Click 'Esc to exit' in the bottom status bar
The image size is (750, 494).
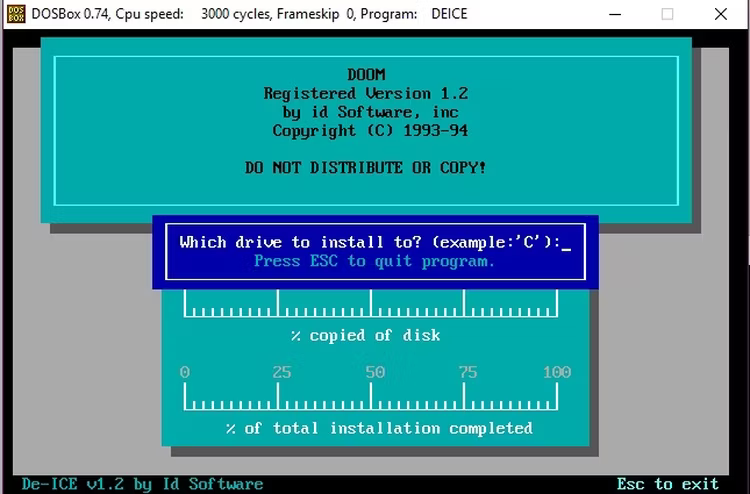pyautogui.click(x=667, y=483)
